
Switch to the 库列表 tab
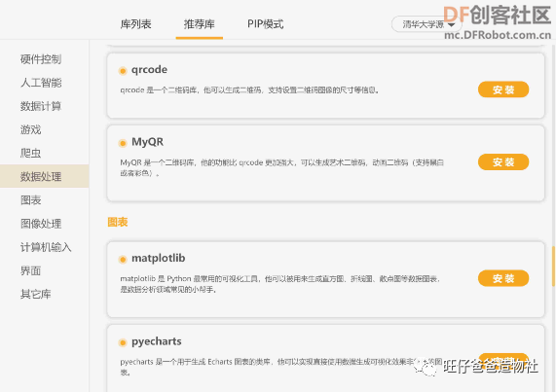point(135,24)
